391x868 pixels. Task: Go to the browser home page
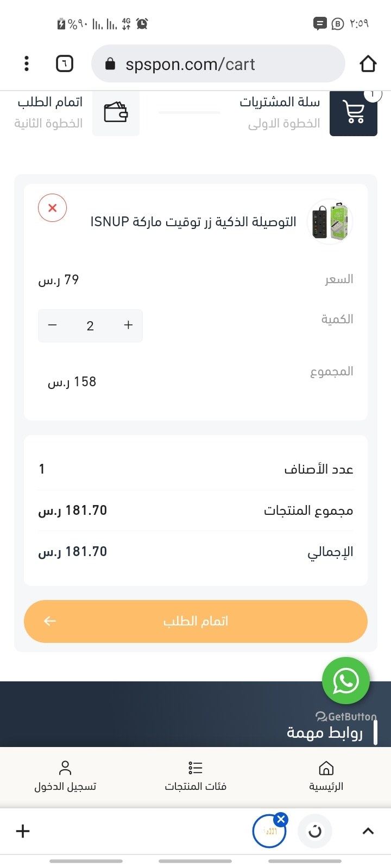[368, 63]
